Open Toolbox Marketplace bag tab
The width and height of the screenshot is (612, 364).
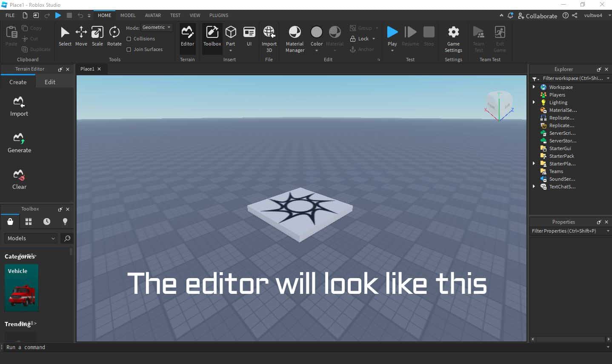click(10, 222)
